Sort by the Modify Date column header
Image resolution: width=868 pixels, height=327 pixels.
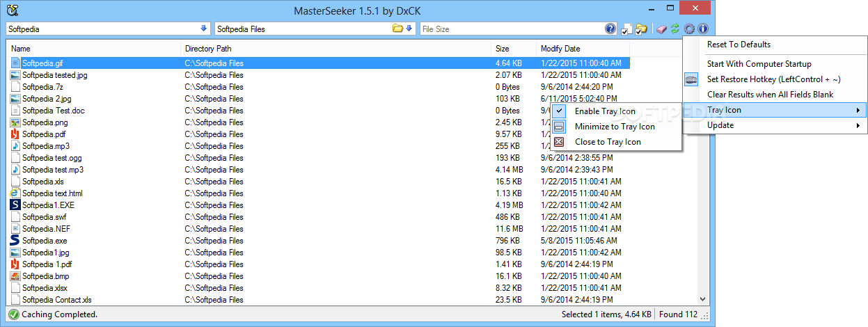click(583, 49)
